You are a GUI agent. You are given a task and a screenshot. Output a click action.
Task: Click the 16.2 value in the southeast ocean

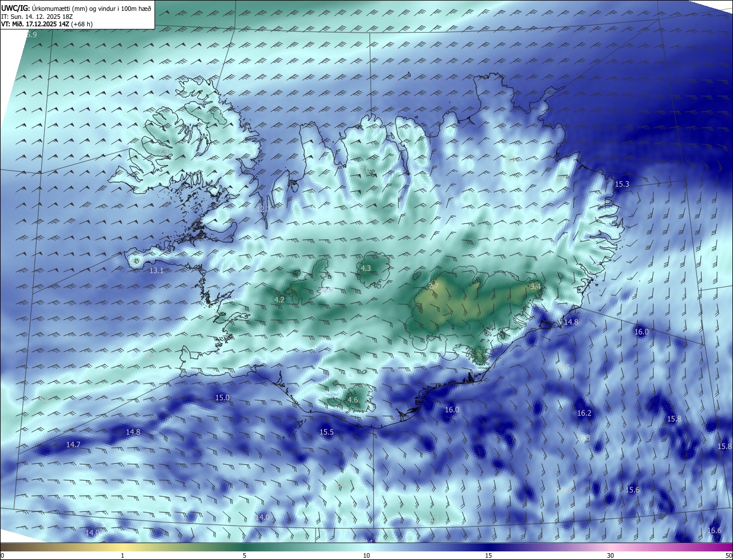click(584, 413)
